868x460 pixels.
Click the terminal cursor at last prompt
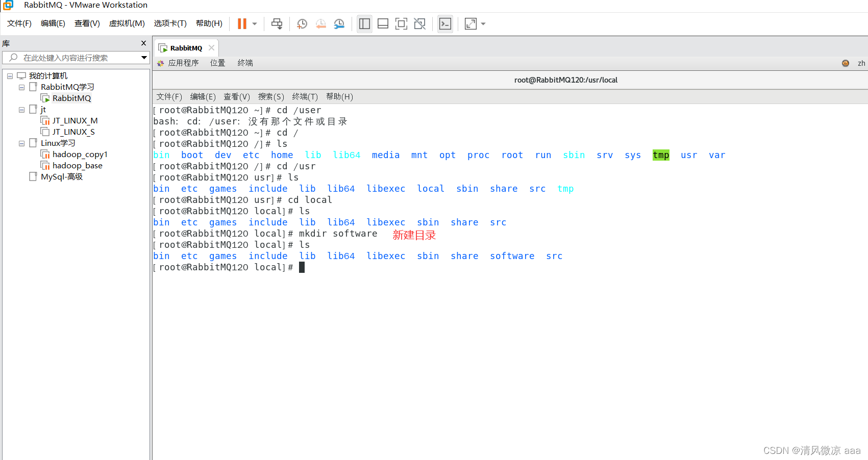[x=302, y=267]
